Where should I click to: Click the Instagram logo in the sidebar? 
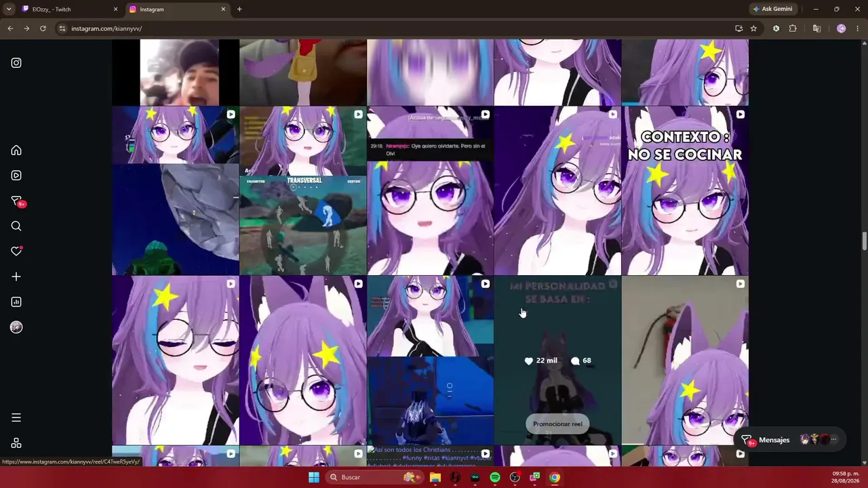point(16,63)
